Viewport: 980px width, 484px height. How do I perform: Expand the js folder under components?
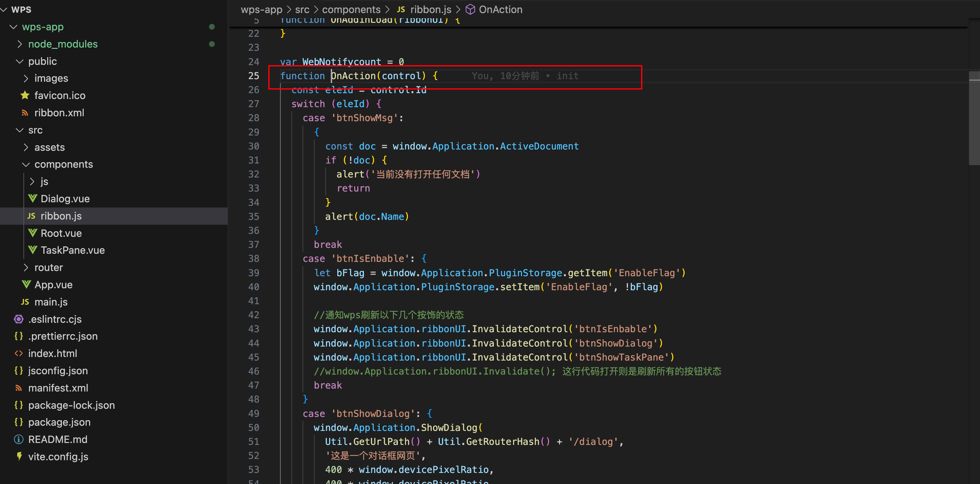tap(32, 181)
